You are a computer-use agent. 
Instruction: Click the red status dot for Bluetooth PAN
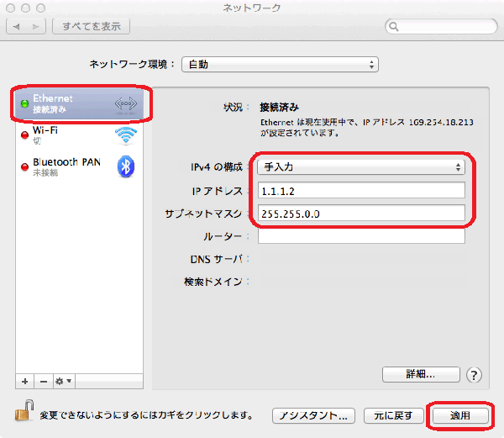(x=24, y=167)
